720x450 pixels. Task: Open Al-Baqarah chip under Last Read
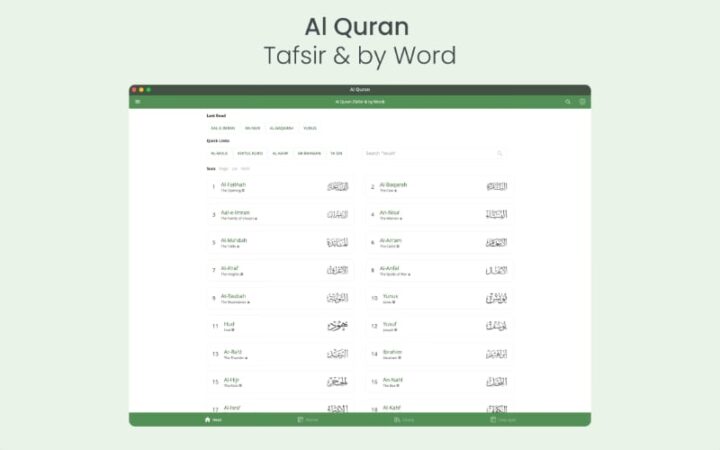tap(281, 128)
